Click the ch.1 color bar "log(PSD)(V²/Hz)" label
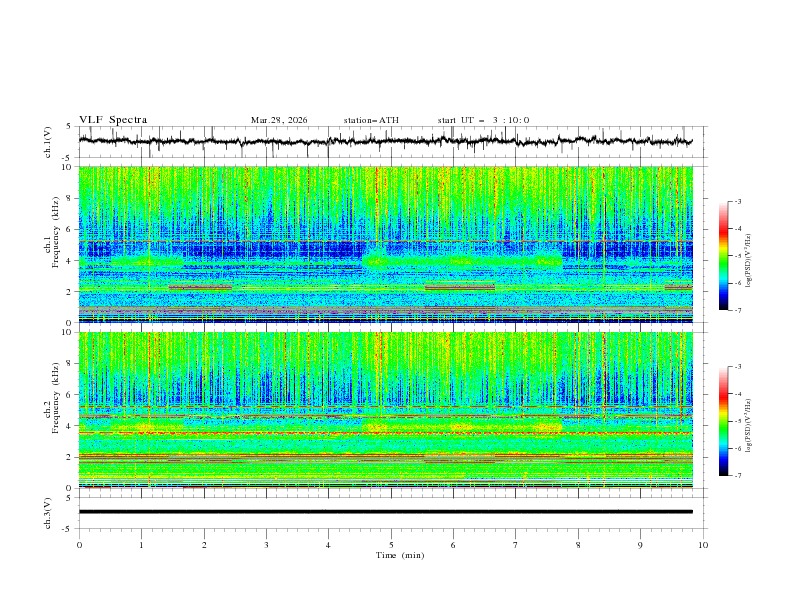792x612 pixels. point(749,261)
